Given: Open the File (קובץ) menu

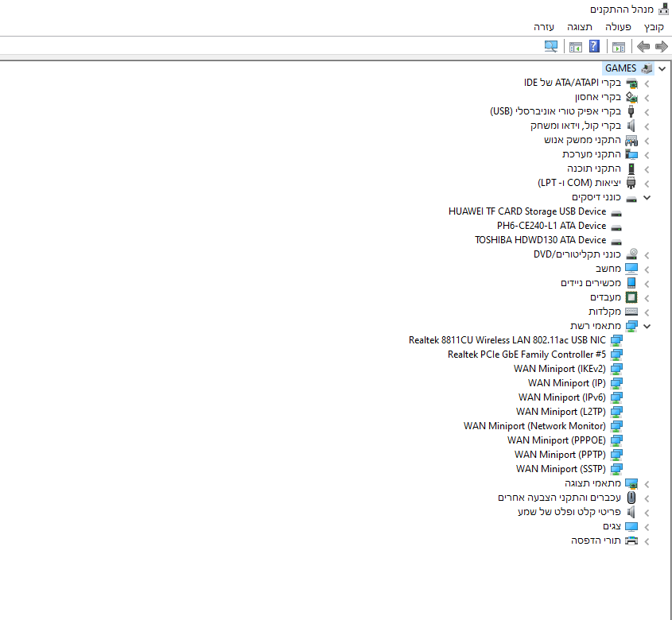Looking at the screenshot, I should pyautogui.click(x=654, y=27).
